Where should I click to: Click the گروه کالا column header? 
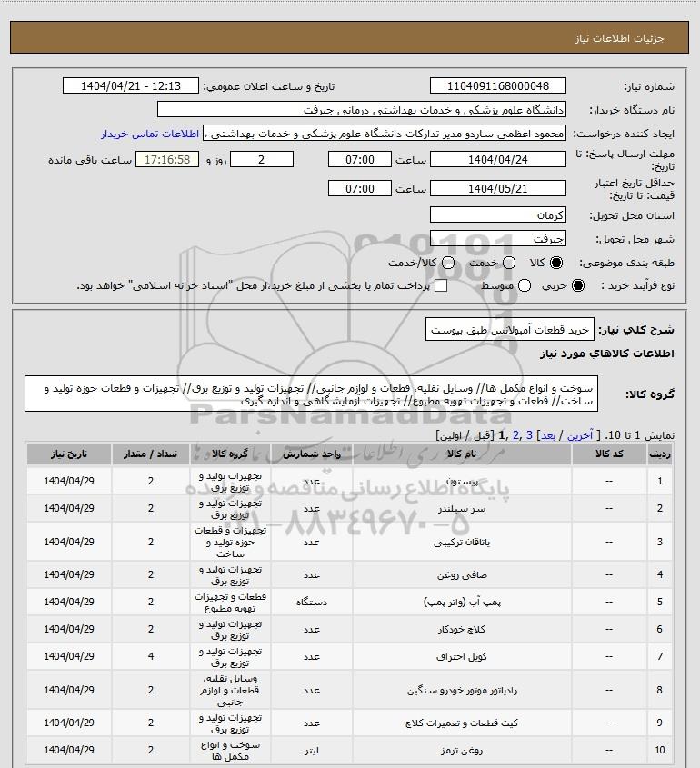point(230,454)
